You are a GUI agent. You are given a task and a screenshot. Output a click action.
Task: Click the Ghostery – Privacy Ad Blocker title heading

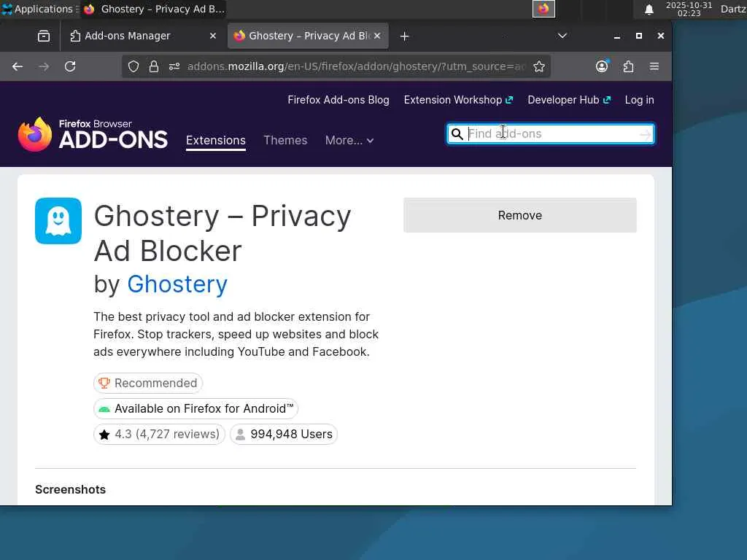[x=222, y=233]
